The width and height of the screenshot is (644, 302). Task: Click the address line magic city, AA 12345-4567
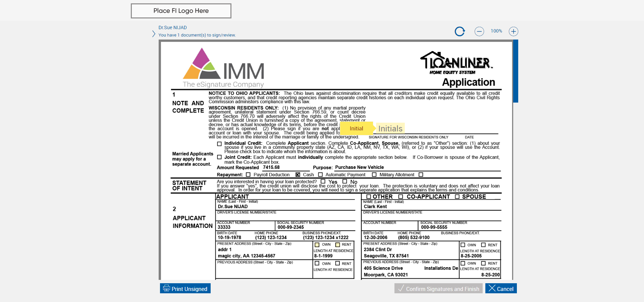click(247, 256)
